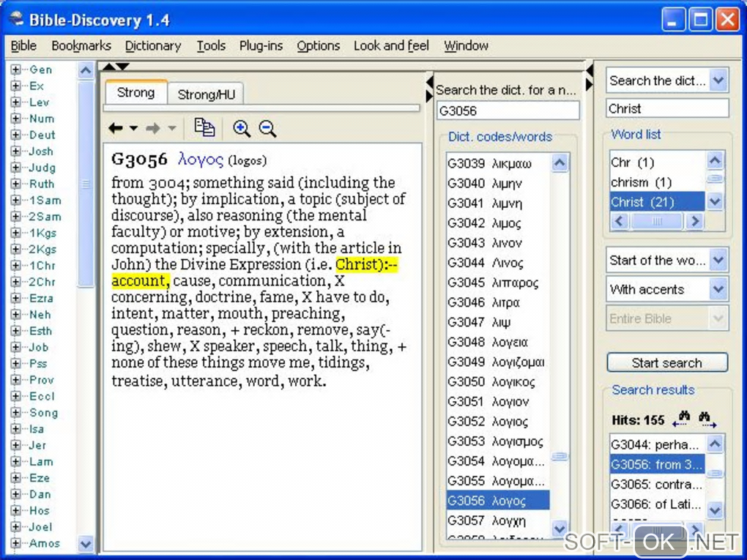Expand the Ruth book node
Viewport: 747px width, 560px height.
tap(15, 184)
